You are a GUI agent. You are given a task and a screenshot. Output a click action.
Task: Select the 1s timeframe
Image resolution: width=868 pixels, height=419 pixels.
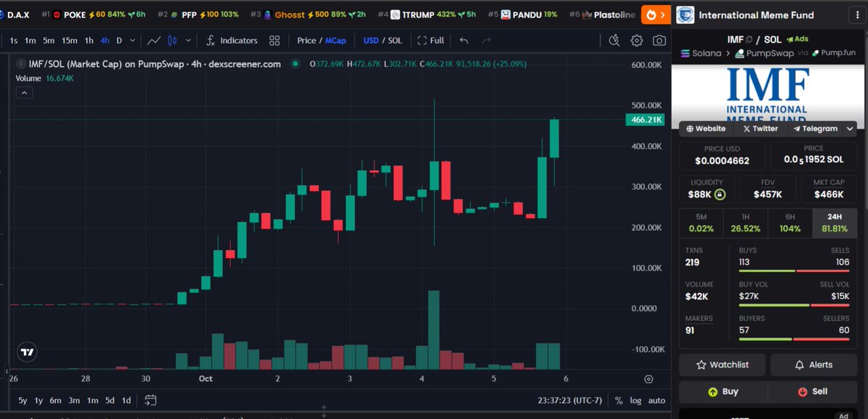tap(14, 41)
